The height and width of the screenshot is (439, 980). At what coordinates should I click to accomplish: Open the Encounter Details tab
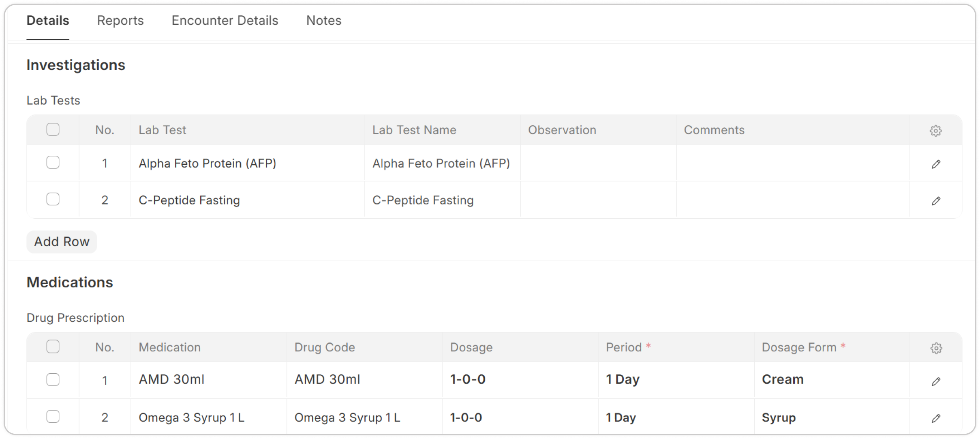(225, 20)
